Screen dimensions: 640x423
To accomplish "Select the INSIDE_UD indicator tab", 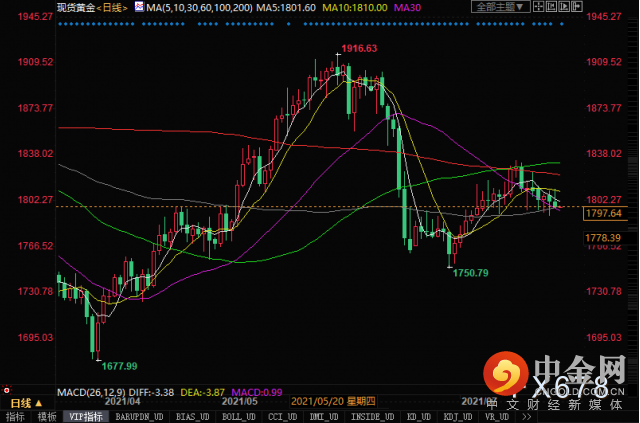I will [x=372, y=417].
